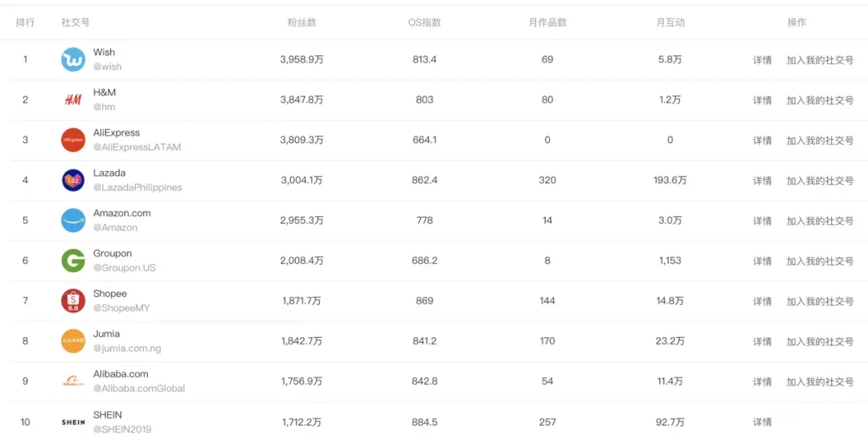The width and height of the screenshot is (868, 448).
Task: Sort by 粉丝数 column header
Action: [x=301, y=22]
